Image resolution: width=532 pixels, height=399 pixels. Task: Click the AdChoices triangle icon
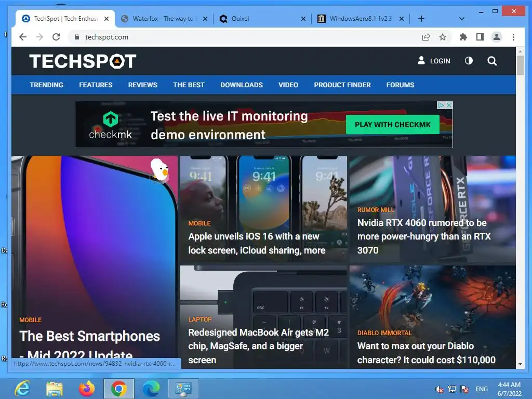(441, 105)
